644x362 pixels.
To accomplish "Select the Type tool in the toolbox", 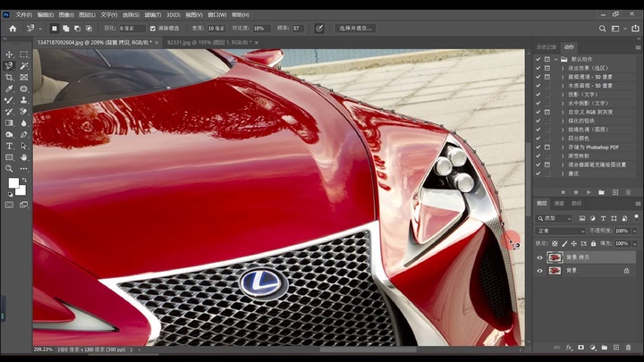I will 10,146.
